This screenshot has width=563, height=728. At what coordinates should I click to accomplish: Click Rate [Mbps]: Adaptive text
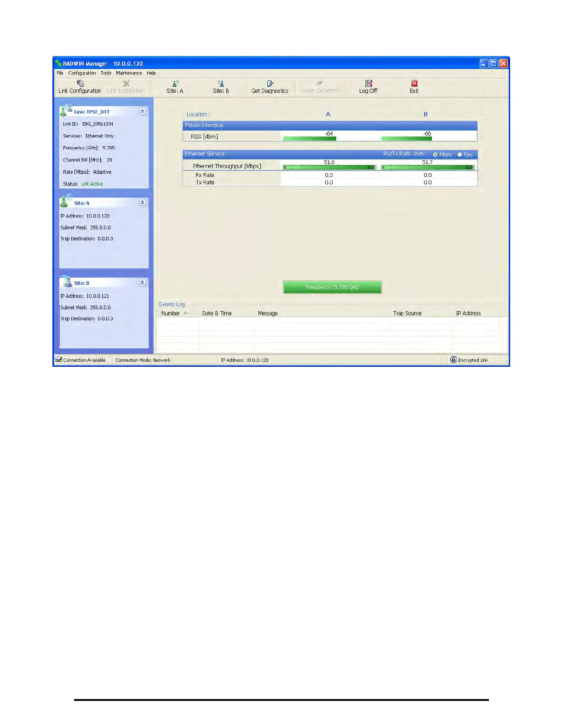click(x=87, y=172)
